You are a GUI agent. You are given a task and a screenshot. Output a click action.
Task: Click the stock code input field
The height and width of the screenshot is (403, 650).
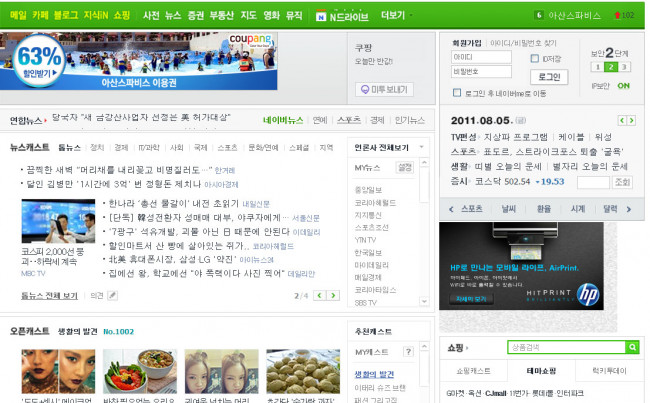click(x=593, y=182)
